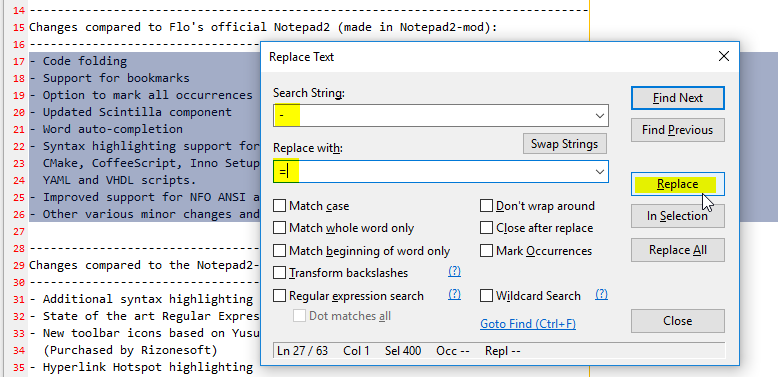The image size is (778, 377).
Task: Click "- Hyperlink Hotspot highlighting" editor line
Action: 141,367
